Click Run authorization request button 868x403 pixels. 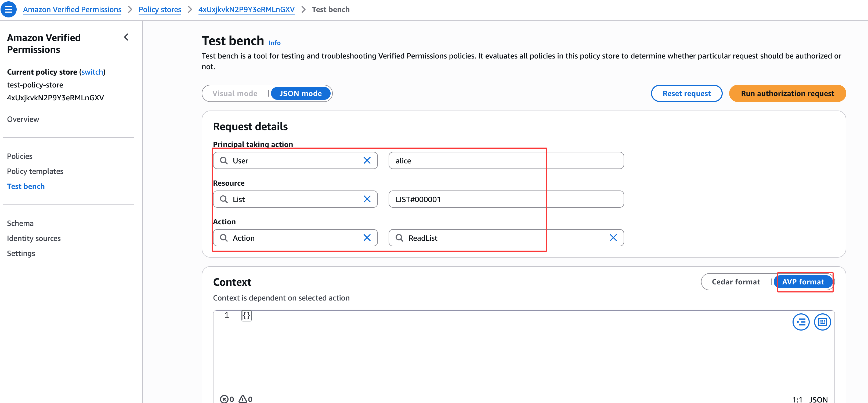coord(787,94)
